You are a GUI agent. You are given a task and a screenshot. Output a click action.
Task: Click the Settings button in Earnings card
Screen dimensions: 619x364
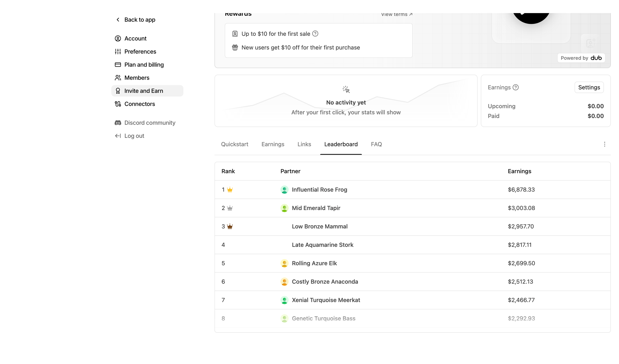[589, 87]
